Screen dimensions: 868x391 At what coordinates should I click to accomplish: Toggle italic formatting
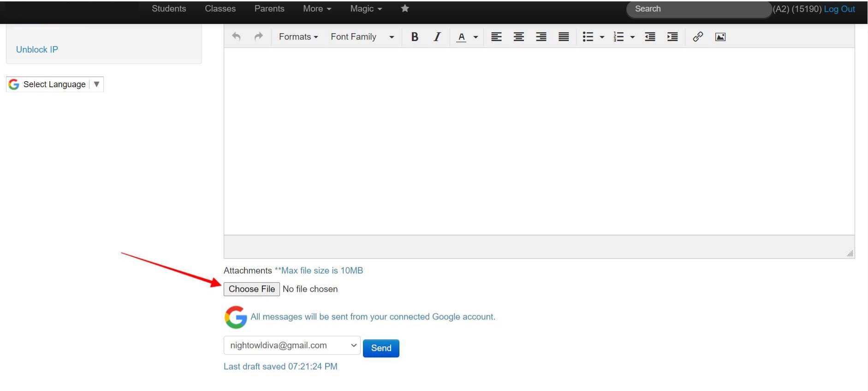click(x=437, y=37)
